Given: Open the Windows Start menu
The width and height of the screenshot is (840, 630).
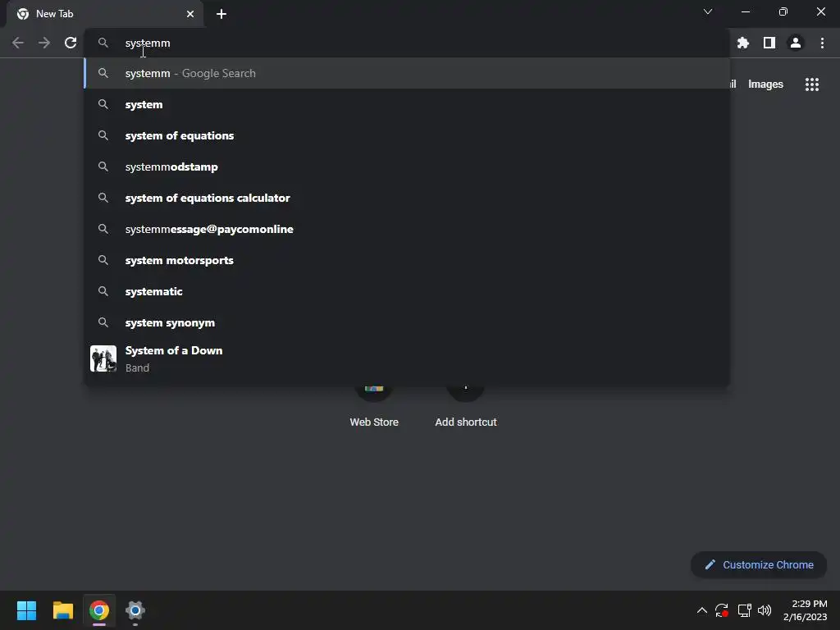Looking at the screenshot, I should click(26, 610).
